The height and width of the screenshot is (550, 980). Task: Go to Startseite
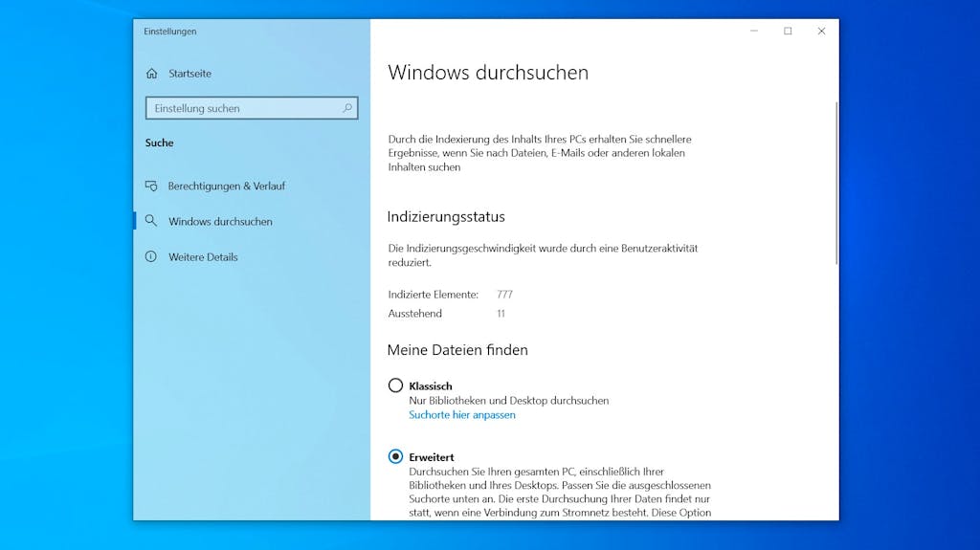pos(190,74)
